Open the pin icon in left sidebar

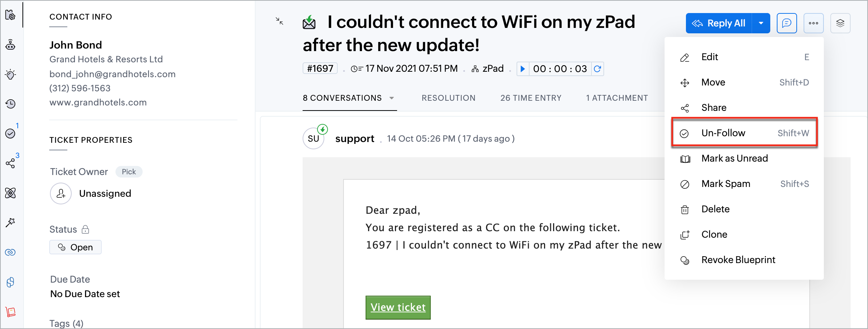point(10,222)
